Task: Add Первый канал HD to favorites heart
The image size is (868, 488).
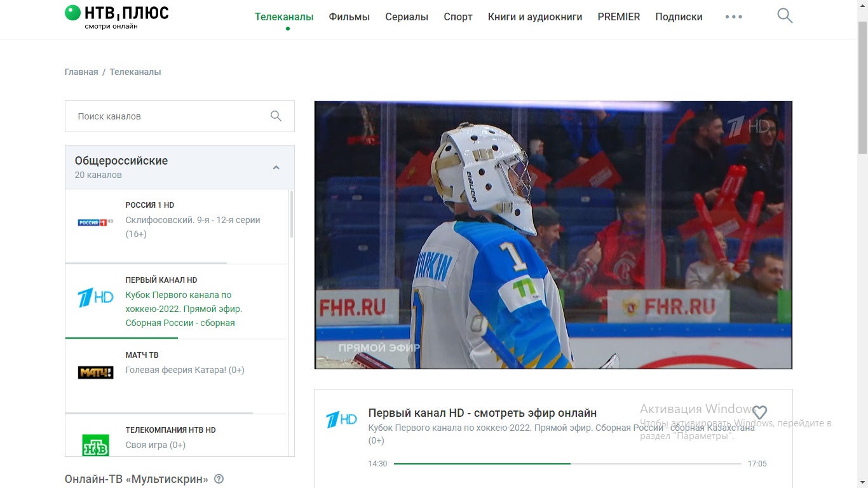Action: pyautogui.click(x=759, y=412)
